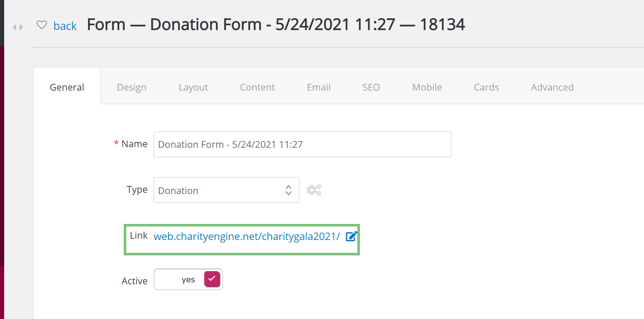Toggle the Active yes switch
This screenshot has width=644, height=319.
click(188, 279)
